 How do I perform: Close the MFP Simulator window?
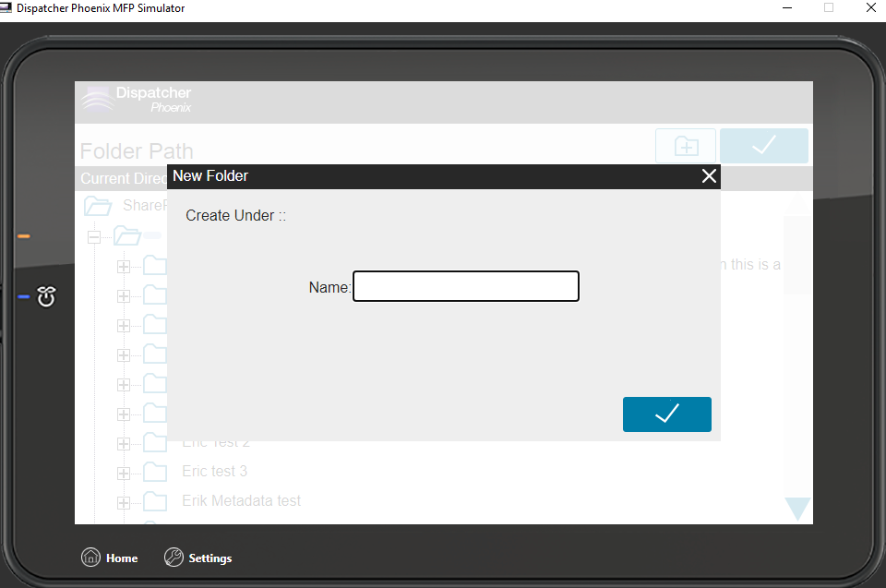(x=870, y=8)
